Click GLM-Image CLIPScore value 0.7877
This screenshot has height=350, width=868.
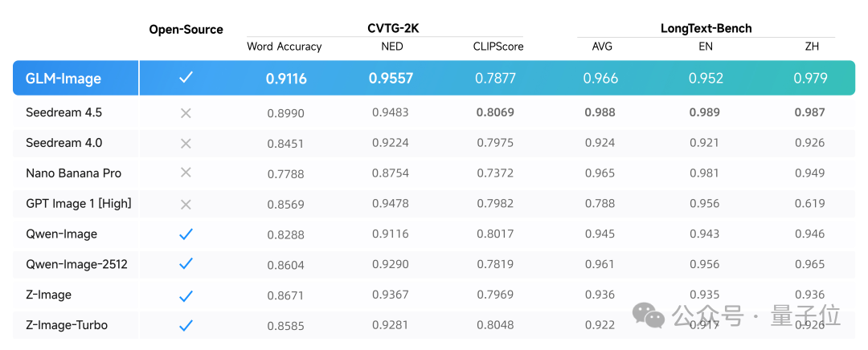[x=495, y=79]
